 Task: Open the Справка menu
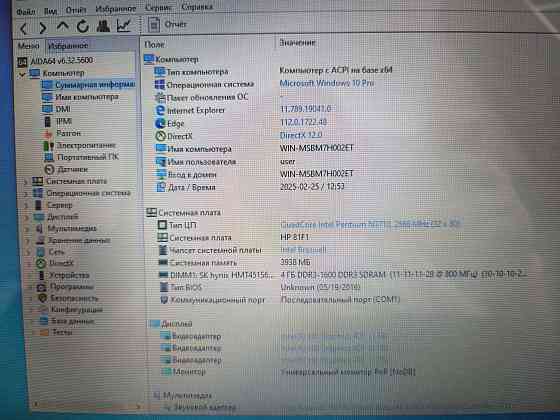pyautogui.click(x=197, y=7)
